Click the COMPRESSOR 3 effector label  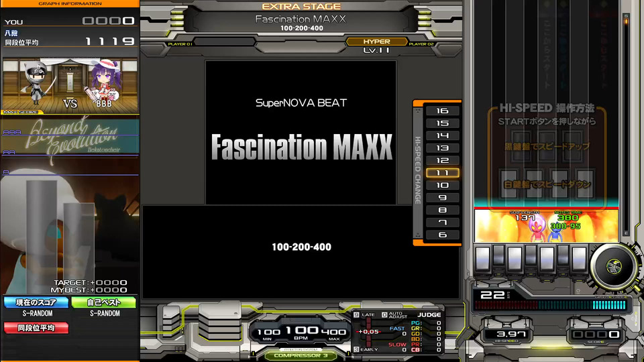pos(301,355)
